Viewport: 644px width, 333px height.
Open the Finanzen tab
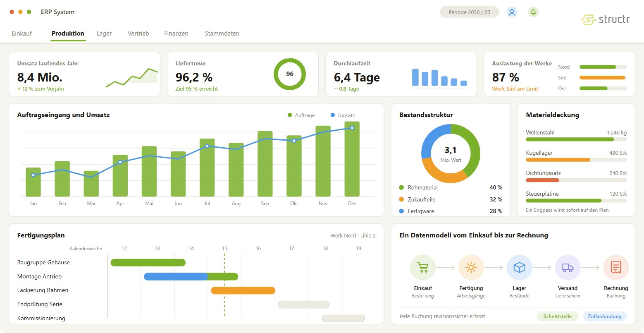pyautogui.click(x=176, y=34)
